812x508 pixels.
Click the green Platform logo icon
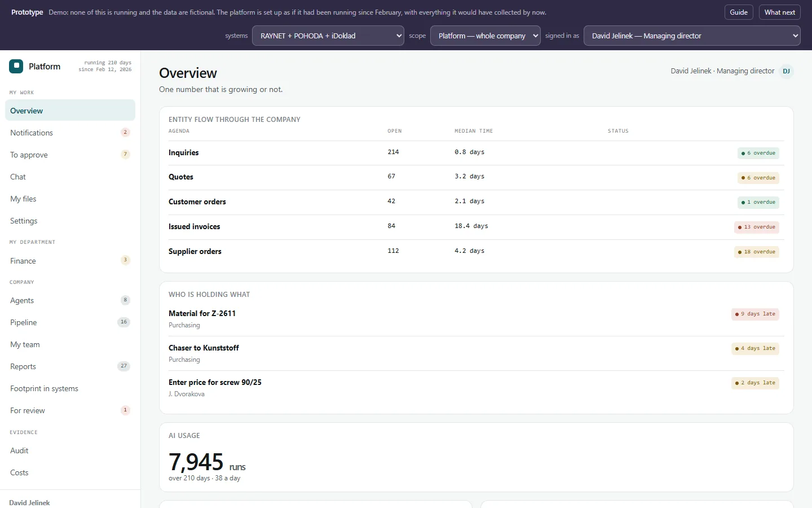tap(16, 67)
